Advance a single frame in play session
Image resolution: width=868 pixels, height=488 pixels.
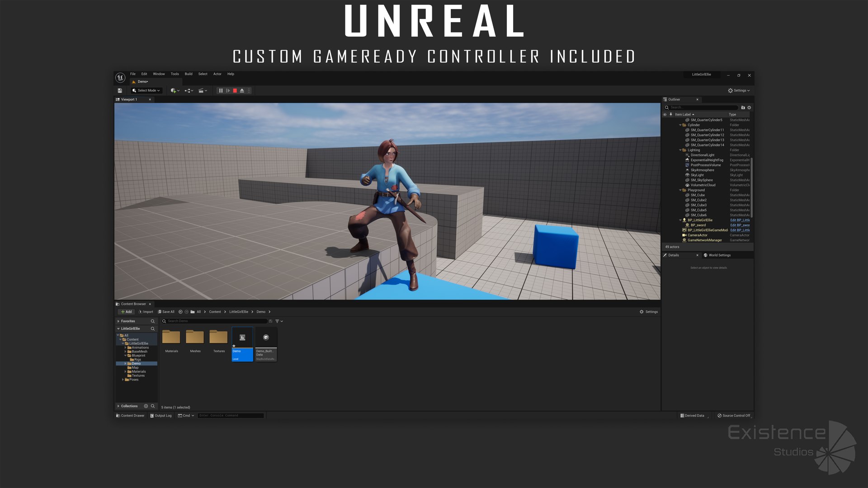[x=228, y=91]
